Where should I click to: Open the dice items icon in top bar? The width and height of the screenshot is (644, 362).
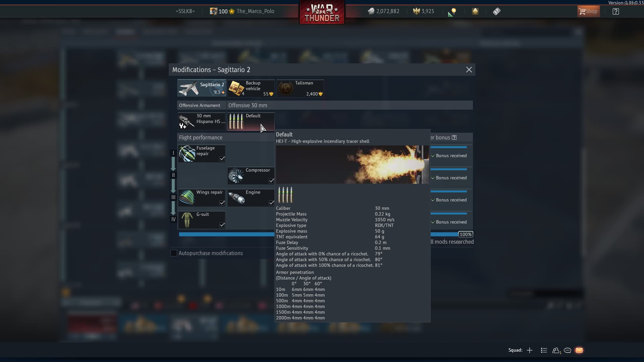click(496, 11)
